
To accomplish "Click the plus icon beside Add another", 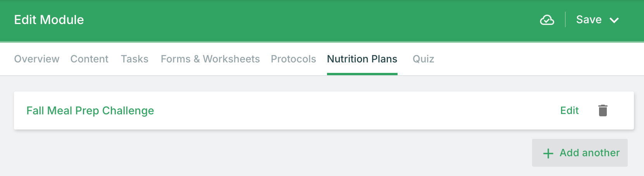I will (x=548, y=153).
